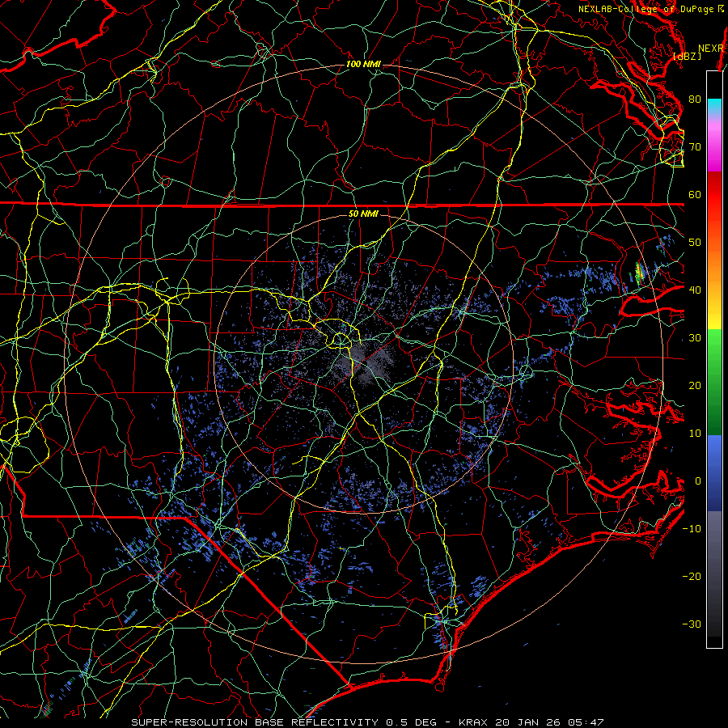Click the "40" value on the dBZ scale
The image size is (728, 728).
tap(695, 290)
